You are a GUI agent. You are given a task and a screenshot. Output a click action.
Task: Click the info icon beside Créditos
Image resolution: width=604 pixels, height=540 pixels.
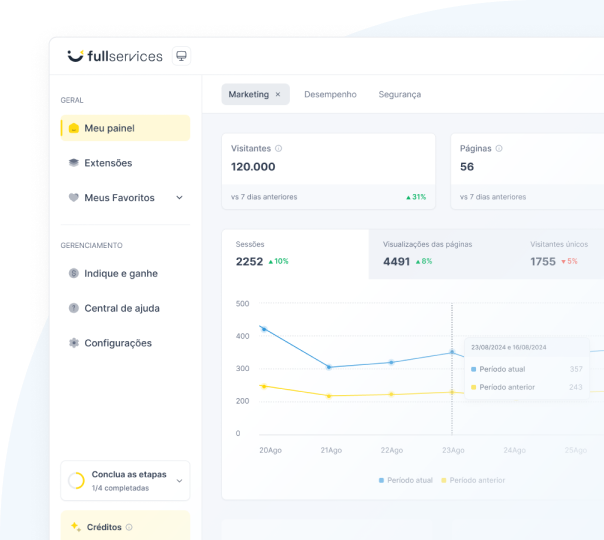[x=129, y=527]
